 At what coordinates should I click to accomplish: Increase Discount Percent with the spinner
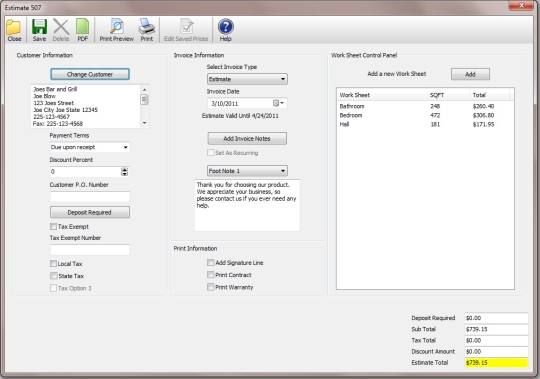pos(125,169)
